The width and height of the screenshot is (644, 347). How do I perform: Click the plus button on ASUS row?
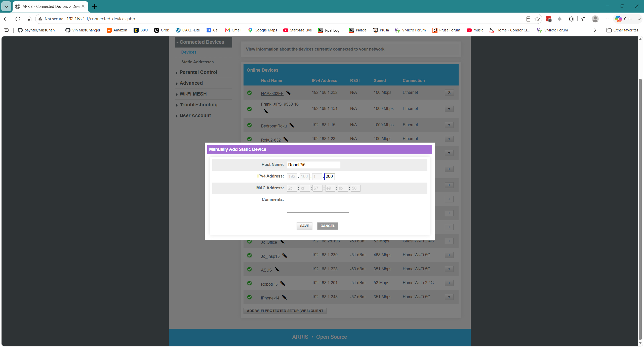449,269
